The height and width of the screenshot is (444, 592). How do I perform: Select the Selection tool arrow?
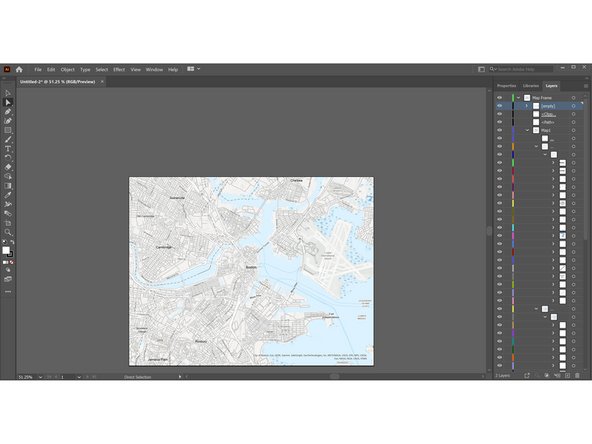[8, 93]
